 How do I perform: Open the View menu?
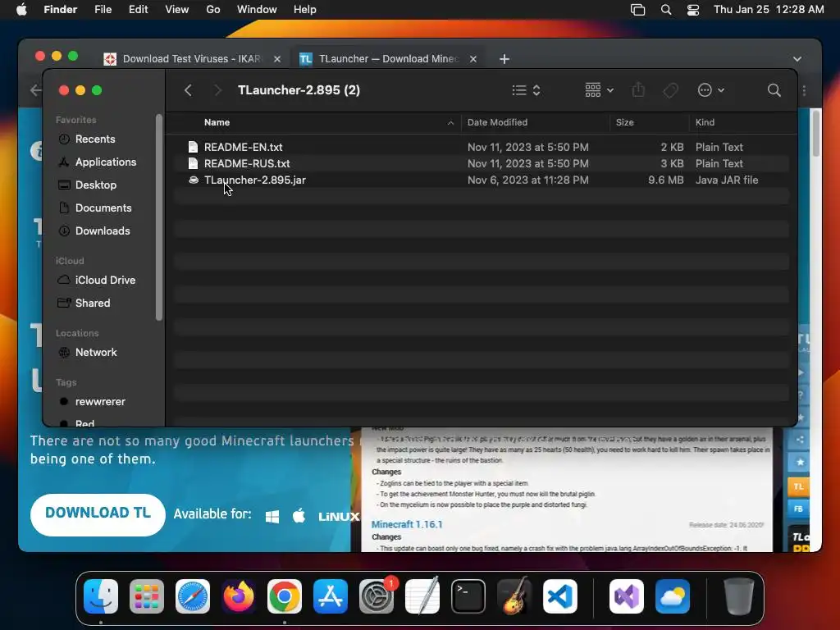click(177, 10)
